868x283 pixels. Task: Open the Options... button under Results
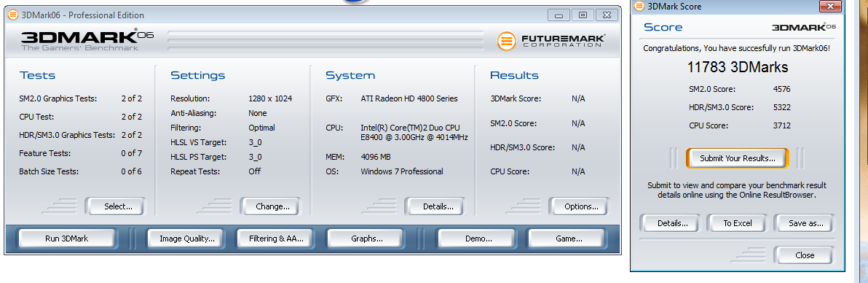pos(578,206)
